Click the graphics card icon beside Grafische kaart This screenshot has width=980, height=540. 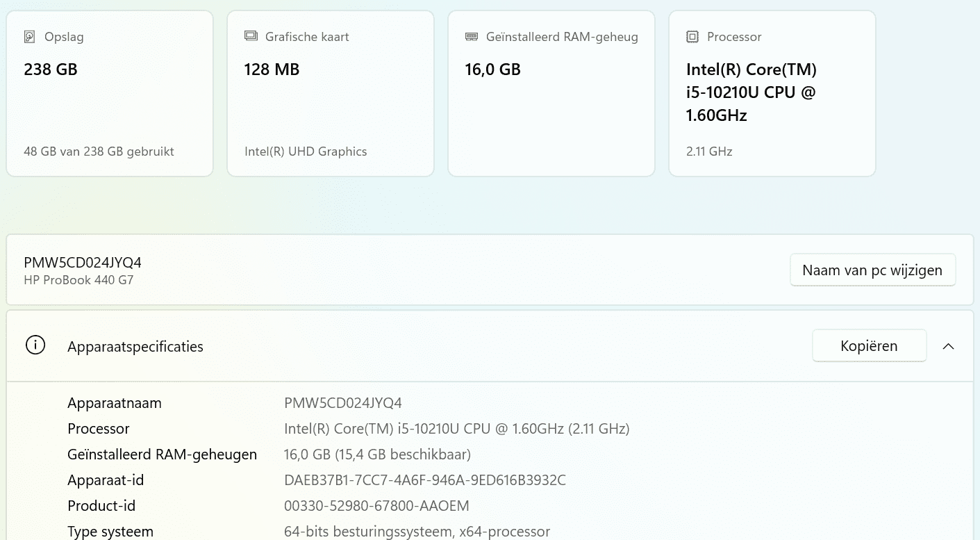(x=251, y=36)
